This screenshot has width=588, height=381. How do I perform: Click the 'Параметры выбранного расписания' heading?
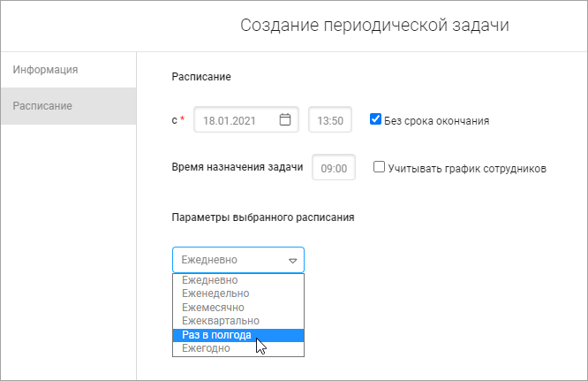tap(263, 217)
